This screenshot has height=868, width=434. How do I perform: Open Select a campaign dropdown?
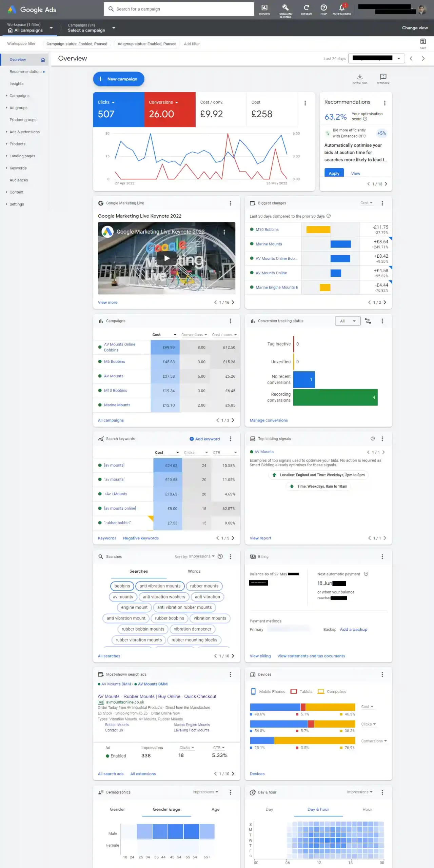click(92, 28)
